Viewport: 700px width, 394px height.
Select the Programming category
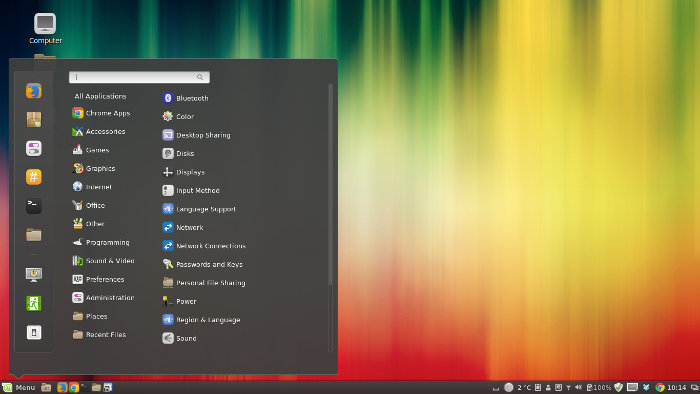101,242
